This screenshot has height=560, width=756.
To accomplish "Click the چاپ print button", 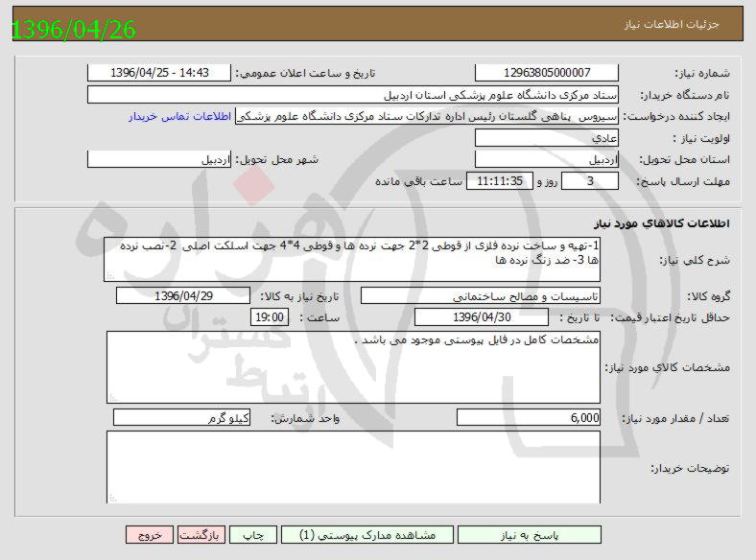I will coord(253,535).
